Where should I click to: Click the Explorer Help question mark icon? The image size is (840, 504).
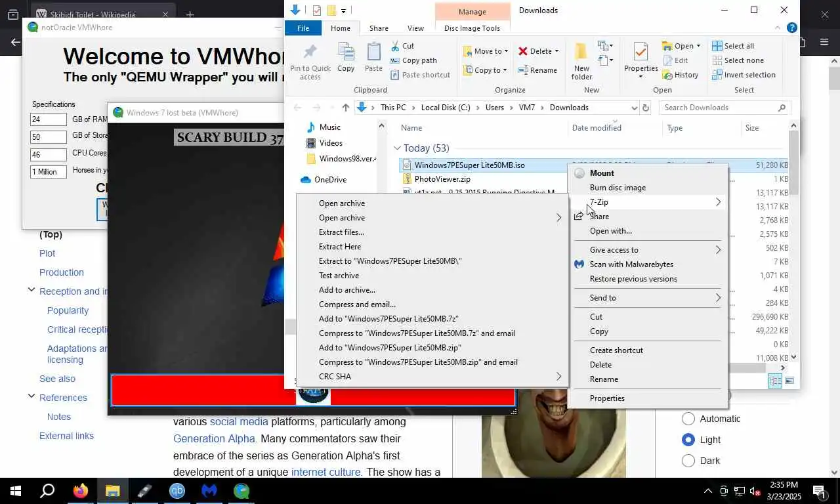[792, 28]
